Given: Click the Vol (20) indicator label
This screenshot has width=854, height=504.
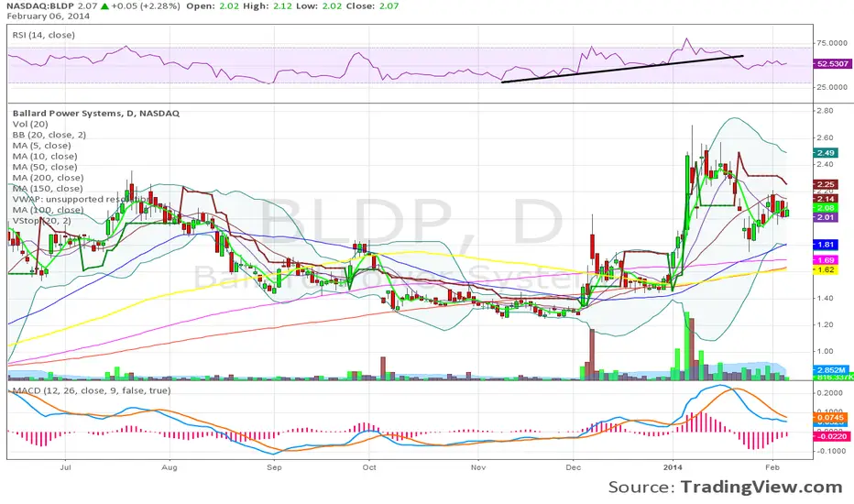Looking at the screenshot, I should (x=30, y=125).
